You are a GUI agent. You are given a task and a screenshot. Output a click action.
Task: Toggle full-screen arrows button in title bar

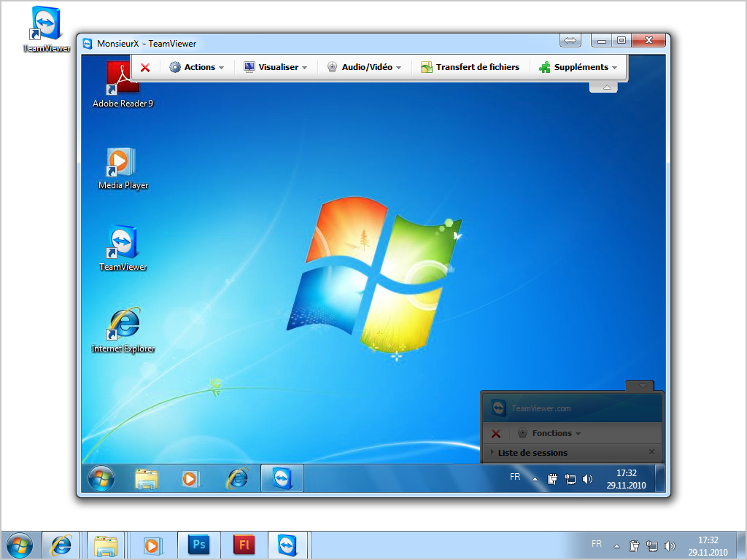570,41
